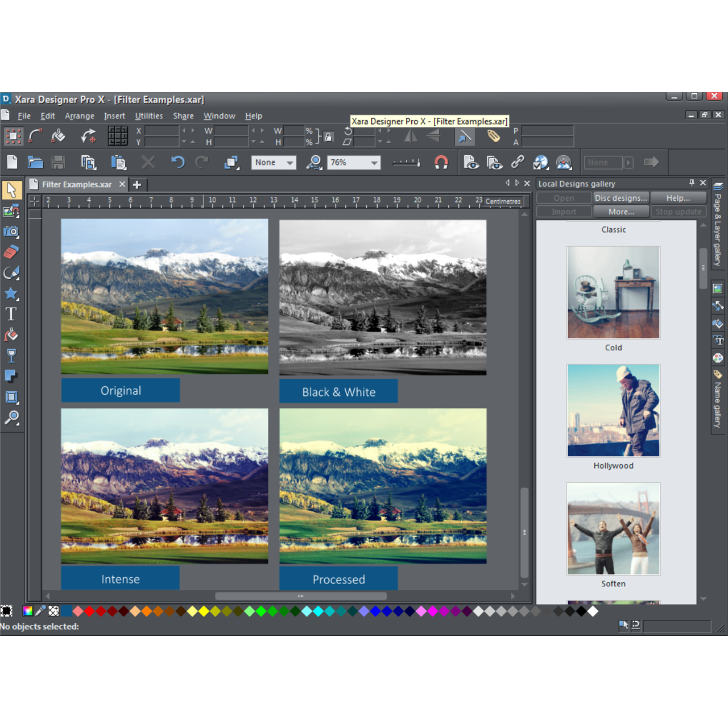Viewport: 728px width, 728px height.
Task: Click the Paste clipboard icon
Action: pyautogui.click(x=118, y=163)
